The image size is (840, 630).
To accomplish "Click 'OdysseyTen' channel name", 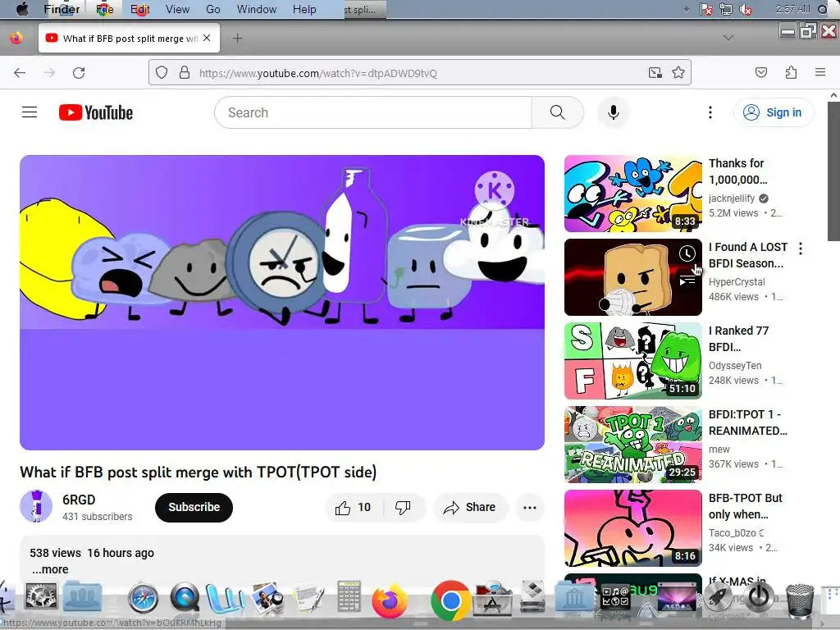I will pyautogui.click(x=735, y=365).
